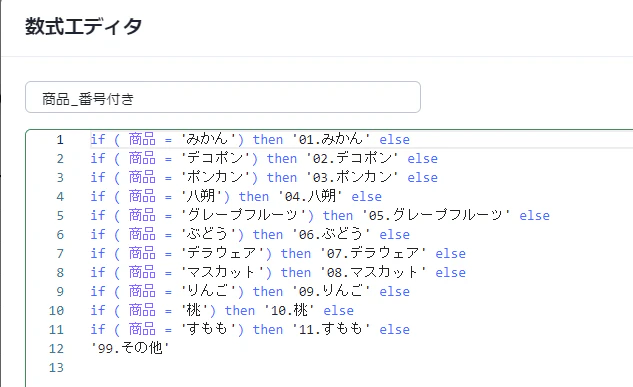The height and width of the screenshot is (387, 633).
Task: Click the line number 5 in the gutter
Action: tap(60, 215)
